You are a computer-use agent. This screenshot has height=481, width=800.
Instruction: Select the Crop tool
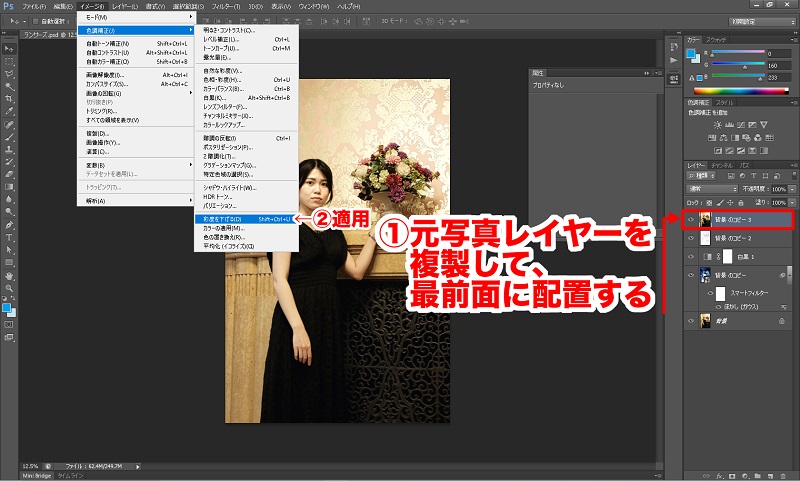[x=9, y=99]
